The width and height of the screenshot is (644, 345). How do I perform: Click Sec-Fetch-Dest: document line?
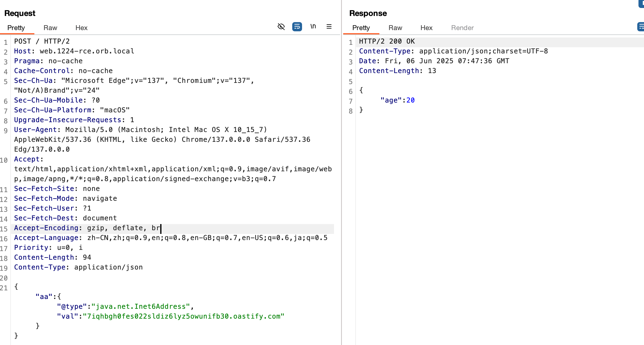(66, 218)
